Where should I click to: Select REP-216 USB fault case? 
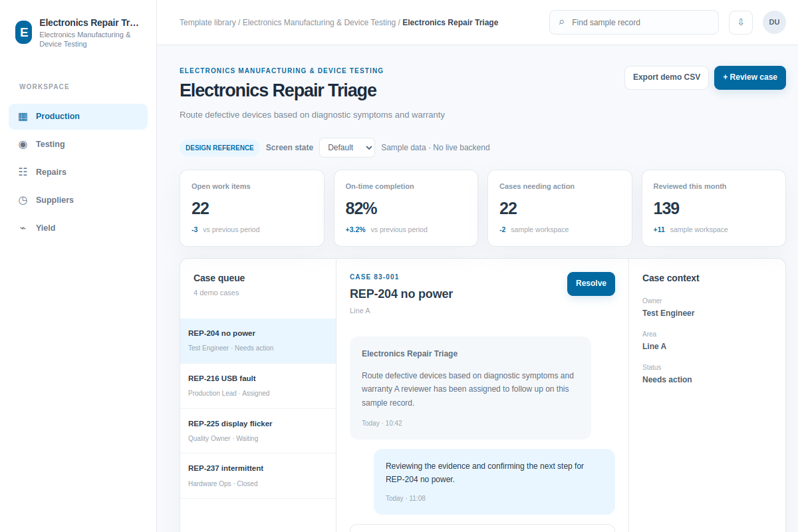pyautogui.click(x=258, y=386)
